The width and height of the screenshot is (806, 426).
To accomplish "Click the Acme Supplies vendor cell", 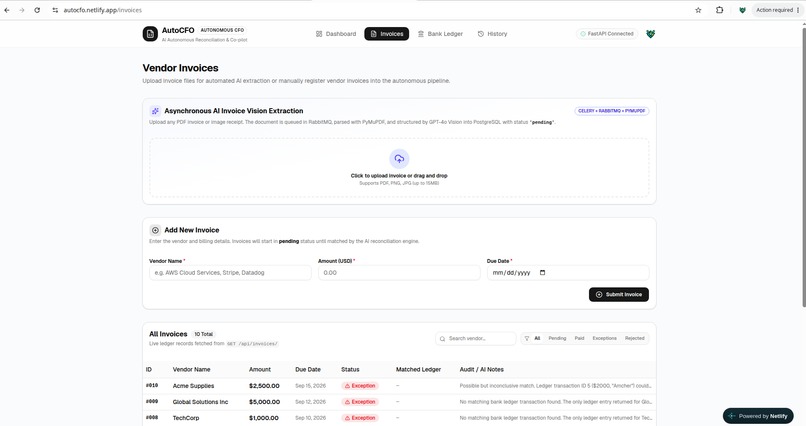I will tap(193, 386).
